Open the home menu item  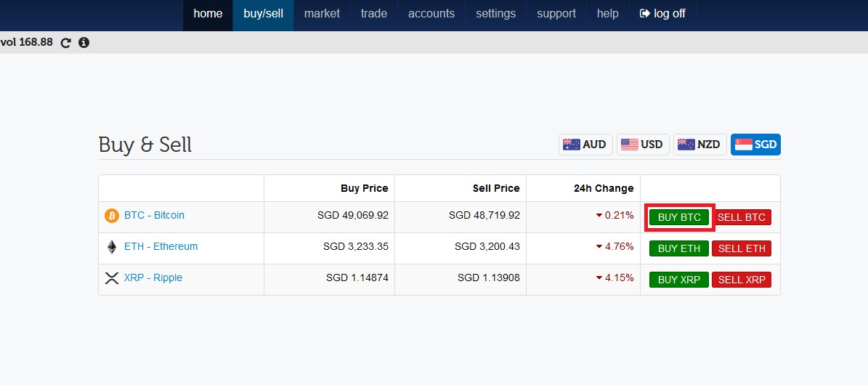point(208,14)
